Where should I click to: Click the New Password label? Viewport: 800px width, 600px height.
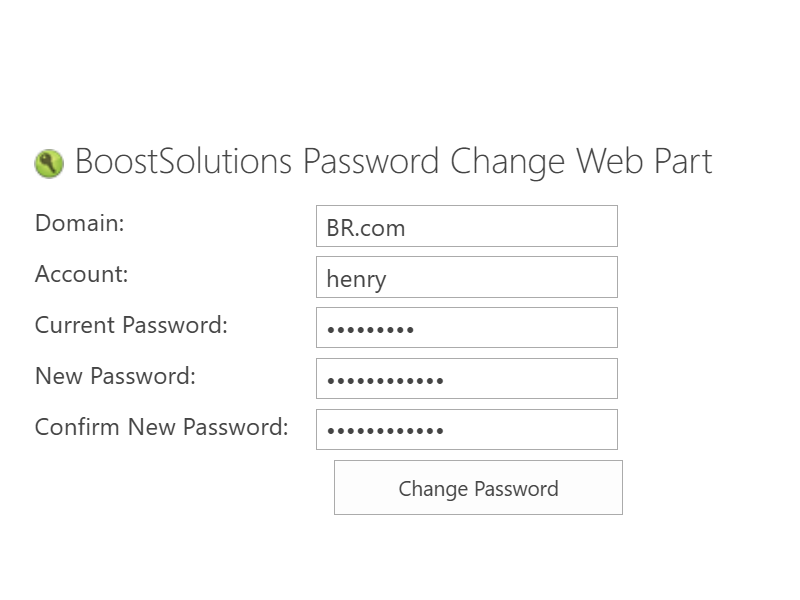(115, 377)
